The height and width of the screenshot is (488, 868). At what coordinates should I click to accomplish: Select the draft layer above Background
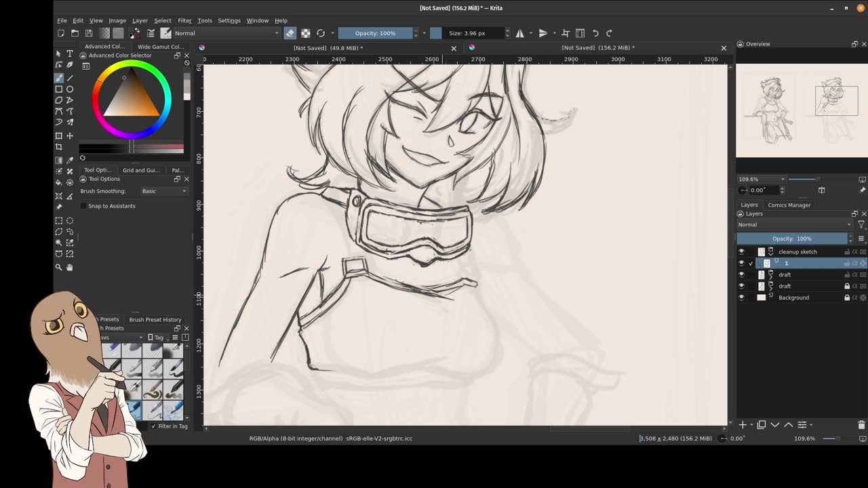point(785,286)
